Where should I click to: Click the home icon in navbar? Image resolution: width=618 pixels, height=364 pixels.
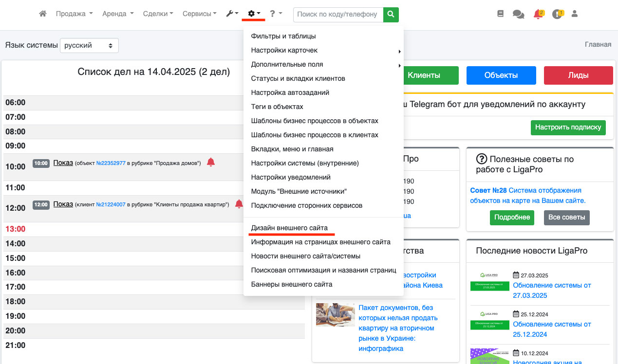43,14
